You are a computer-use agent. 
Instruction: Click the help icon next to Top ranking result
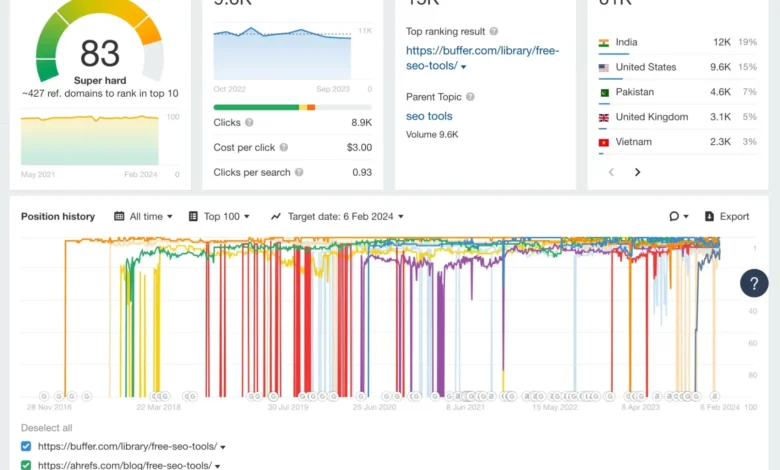pyautogui.click(x=494, y=32)
